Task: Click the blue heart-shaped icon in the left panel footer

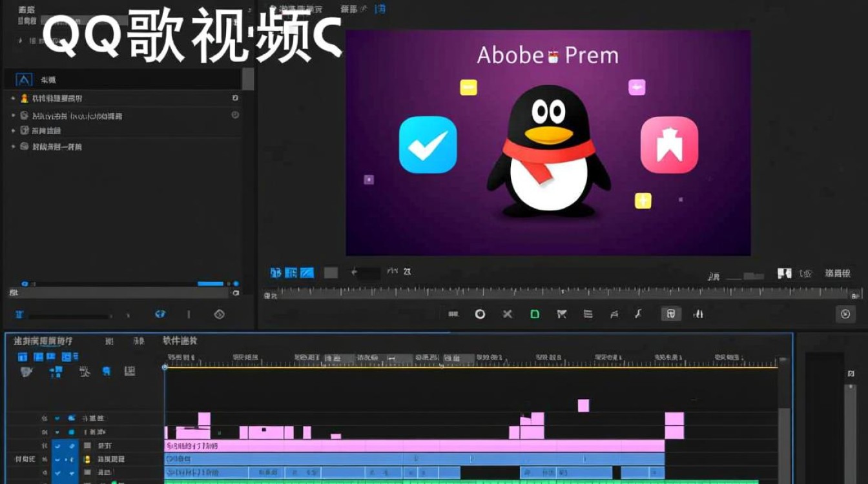Action: (x=161, y=314)
